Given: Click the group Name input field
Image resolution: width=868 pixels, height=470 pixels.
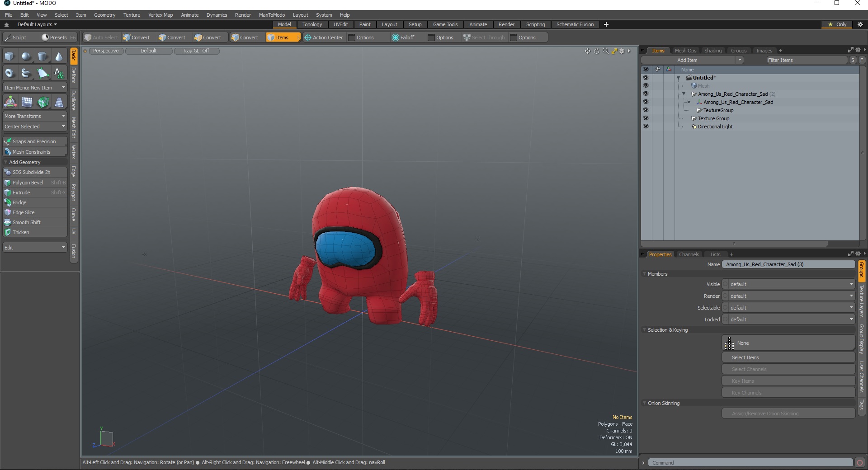Looking at the screenshot, I should 788,264.
